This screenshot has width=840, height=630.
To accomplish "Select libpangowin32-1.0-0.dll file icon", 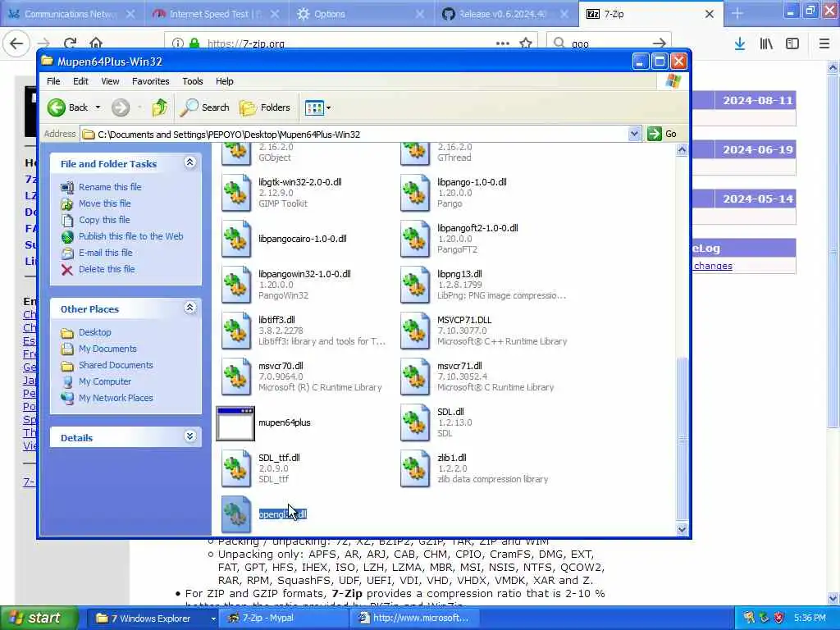I will tap(235, 285).
